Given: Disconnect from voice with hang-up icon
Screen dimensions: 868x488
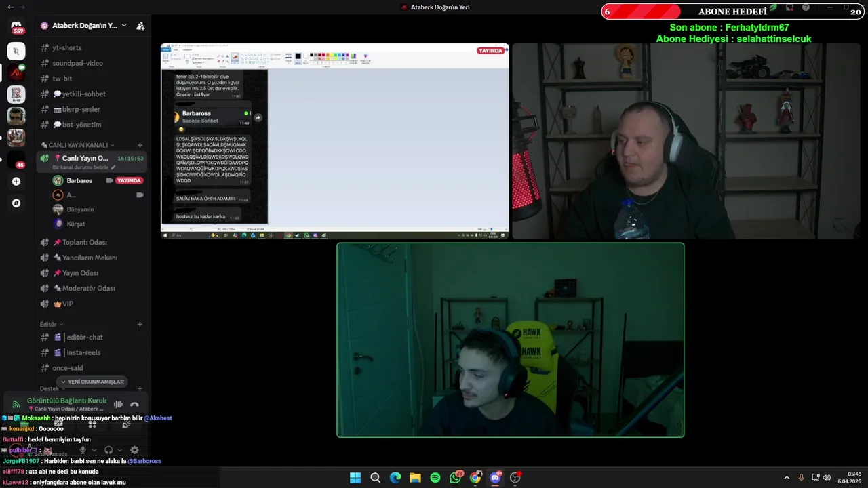Looking at the screenshot, I should pyautogui.click(x=134, y=404).
